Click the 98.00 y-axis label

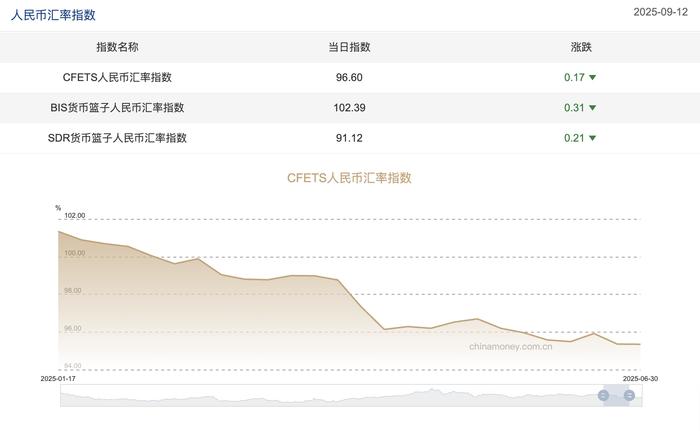click(x=73, y=291)
